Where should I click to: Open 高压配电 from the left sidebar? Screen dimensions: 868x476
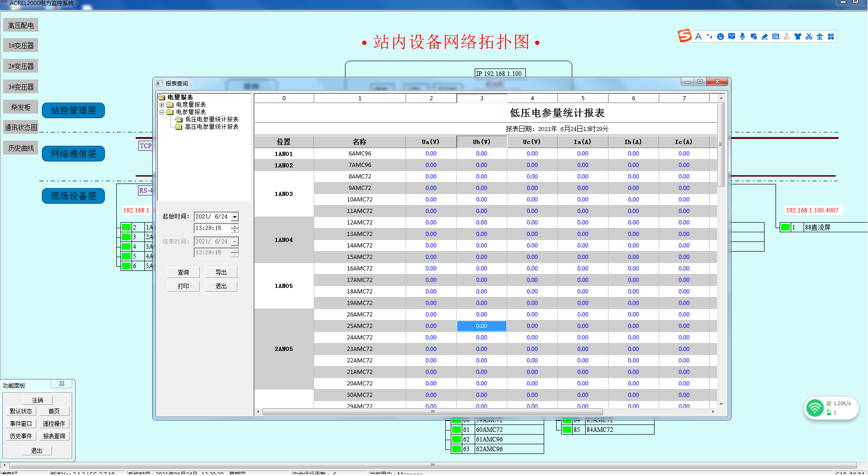click(21, 25)
